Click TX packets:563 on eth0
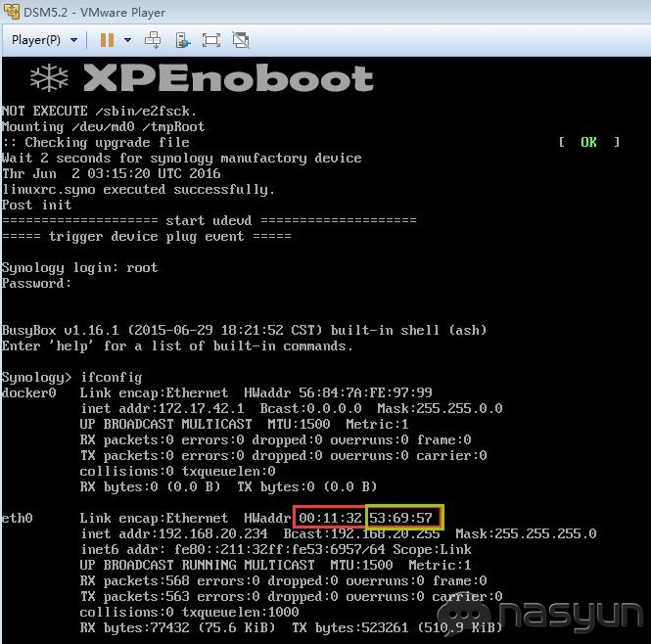This screenshot has height=644, width=651. 134,597
